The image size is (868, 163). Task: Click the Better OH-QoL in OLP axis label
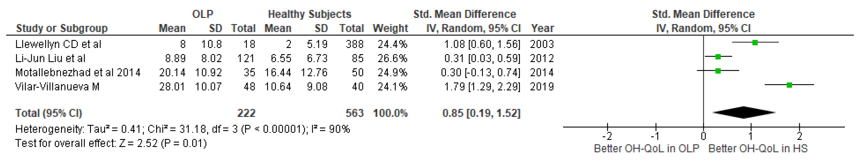(x=646, y=148)
